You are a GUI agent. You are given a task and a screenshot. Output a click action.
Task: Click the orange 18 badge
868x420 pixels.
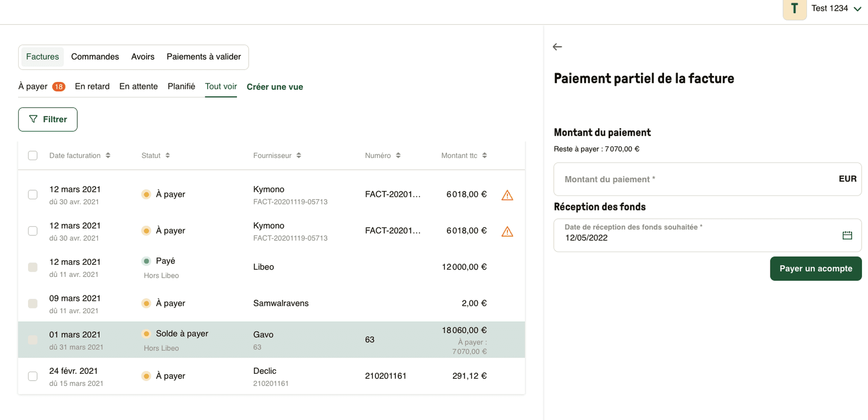point(59,86)
